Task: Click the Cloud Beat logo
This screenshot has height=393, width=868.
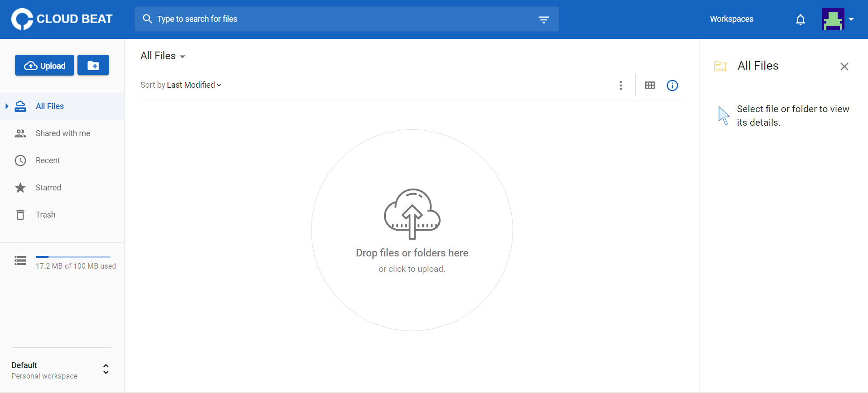Action: tap(62, 19)
